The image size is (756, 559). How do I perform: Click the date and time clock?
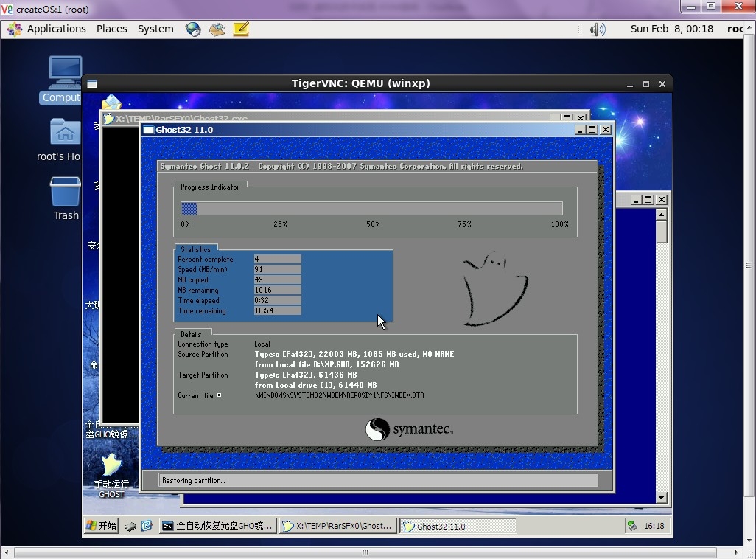671,29
